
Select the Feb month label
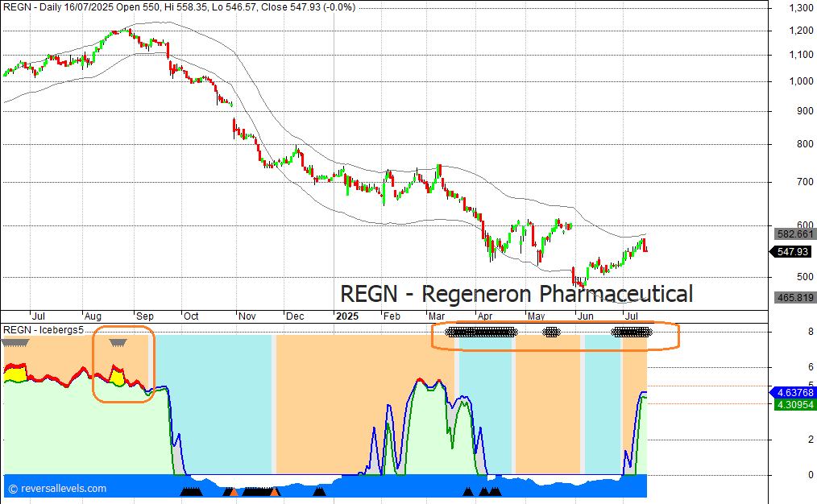pos(392,316)
